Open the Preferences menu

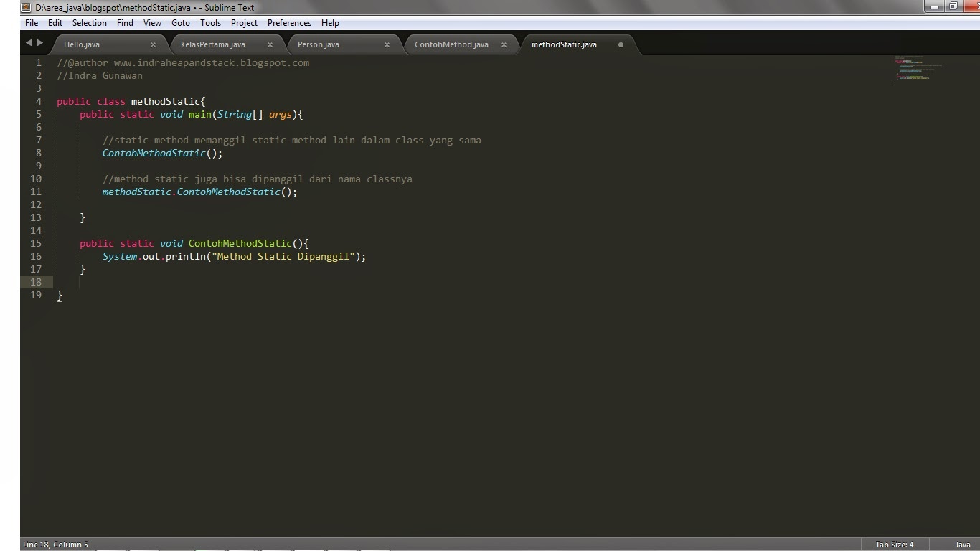289,23
